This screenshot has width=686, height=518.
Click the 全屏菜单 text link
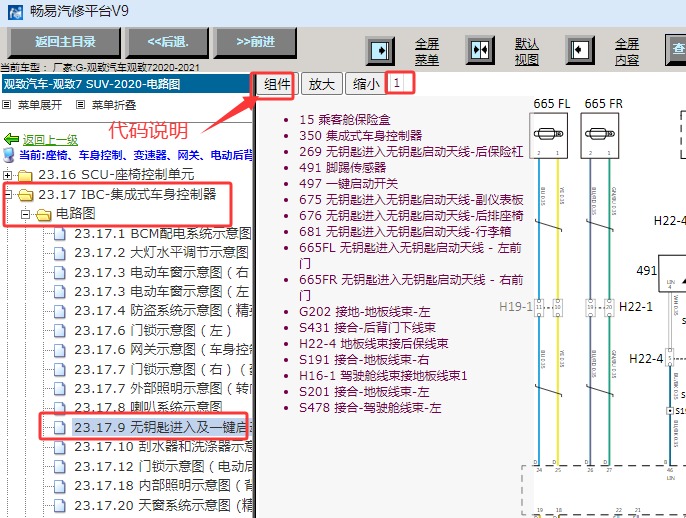tap(427, 52)
